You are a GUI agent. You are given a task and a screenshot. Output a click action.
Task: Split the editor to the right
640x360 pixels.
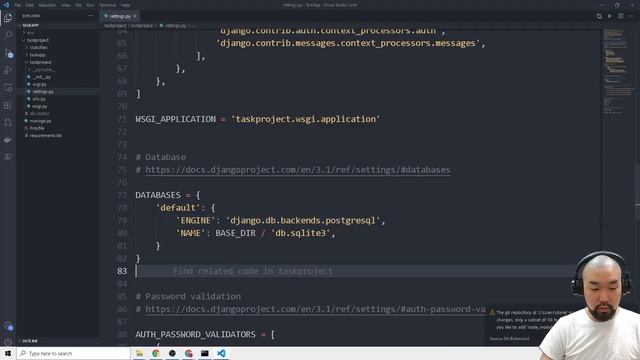[x=620, y=16]
